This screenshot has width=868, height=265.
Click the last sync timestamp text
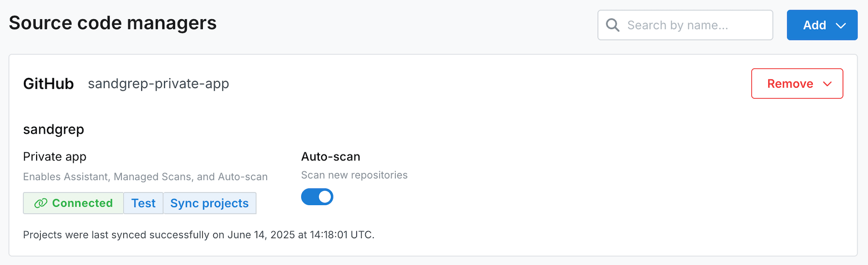coord(198,234)
